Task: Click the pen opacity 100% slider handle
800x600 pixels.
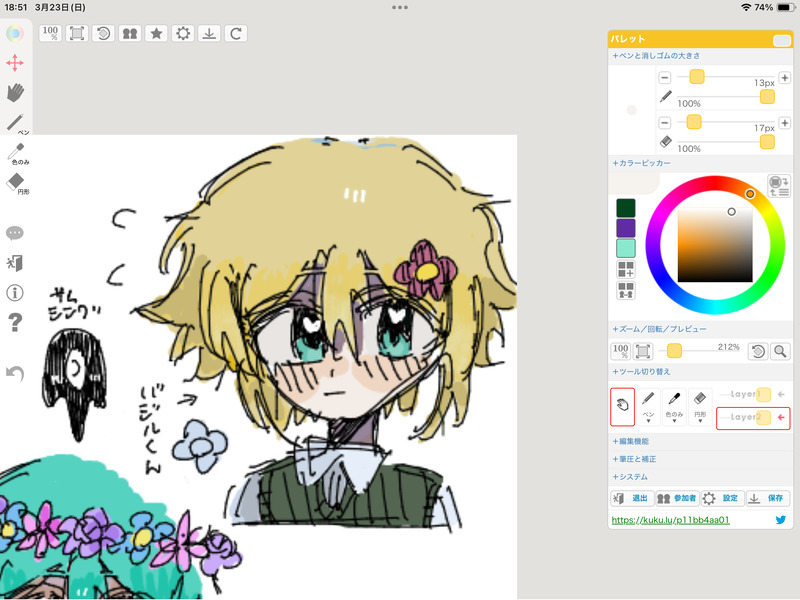Action: (767, 96)
